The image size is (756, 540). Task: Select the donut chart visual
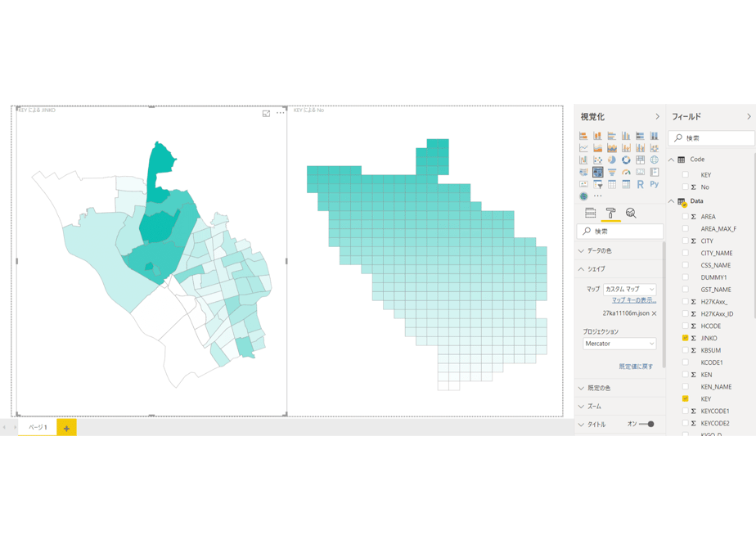point(626,160)
